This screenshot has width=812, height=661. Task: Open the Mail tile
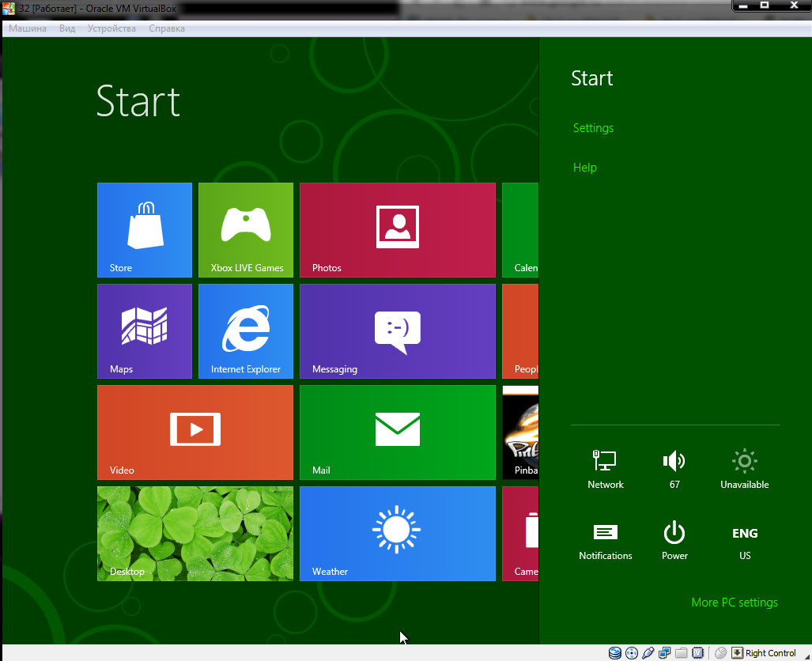pos(397,432)
